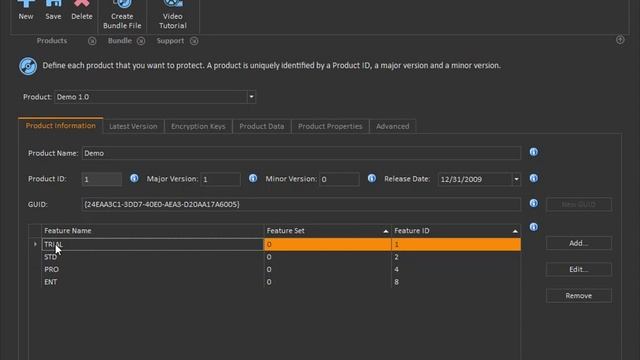Show info for Major Version

[253, 178]
